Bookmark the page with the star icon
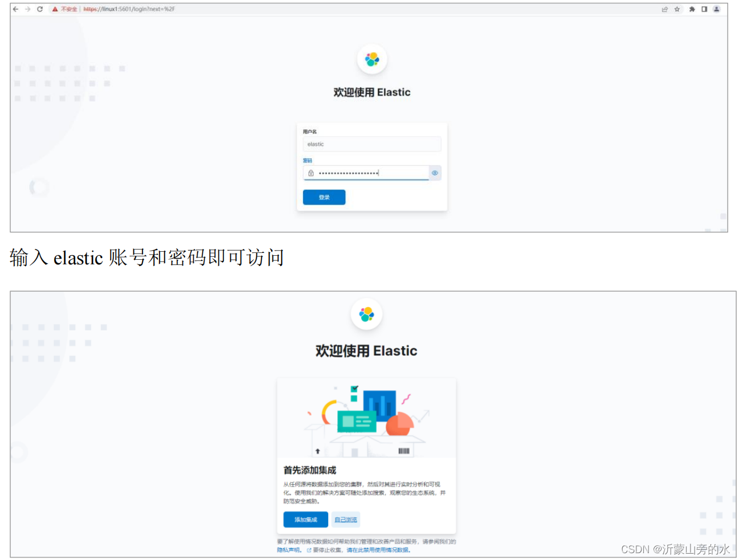 pyautogui.click(x=677, y=9)
